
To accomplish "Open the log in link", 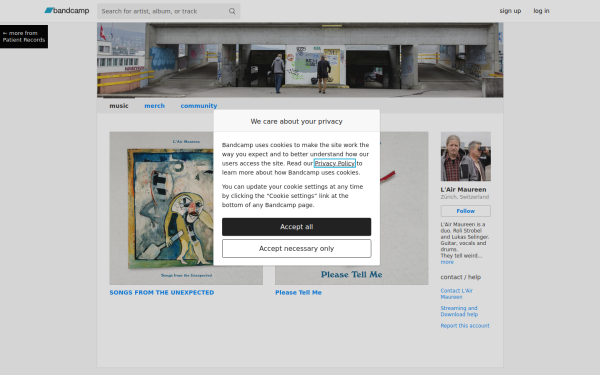I will pyautogui.click(x=541, y=11).
